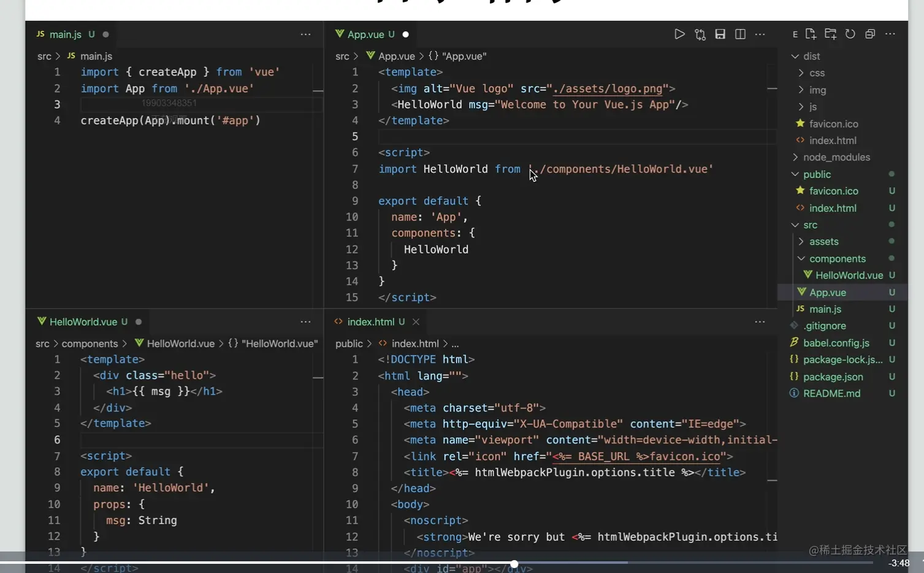924x573 pixels.
Task: Open package.json in the explorer
Action: point(833,376)
